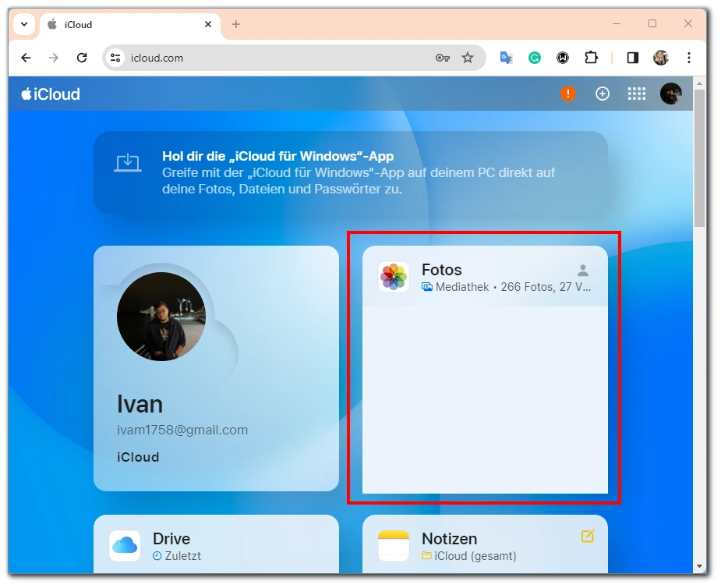Open the Notizen app icon

point(394,546)
